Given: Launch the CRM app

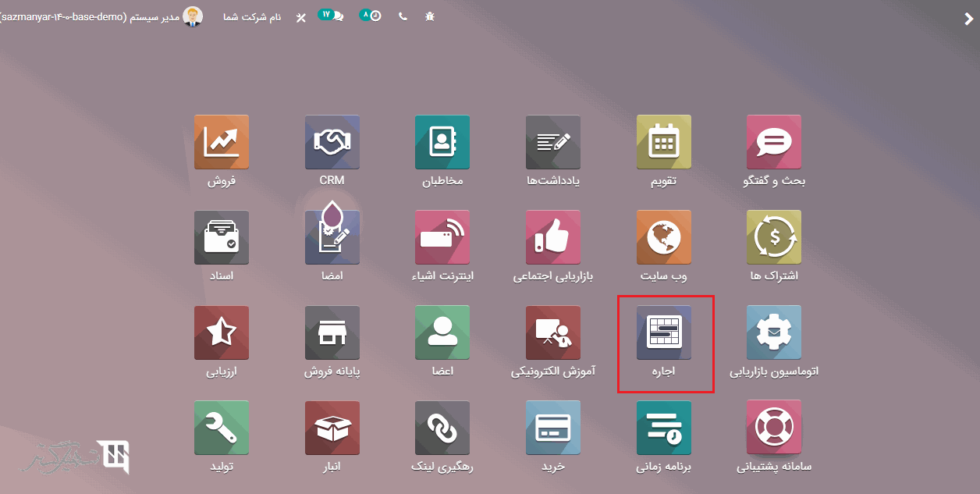Looking at the screenshot, I should pos(332,142).
